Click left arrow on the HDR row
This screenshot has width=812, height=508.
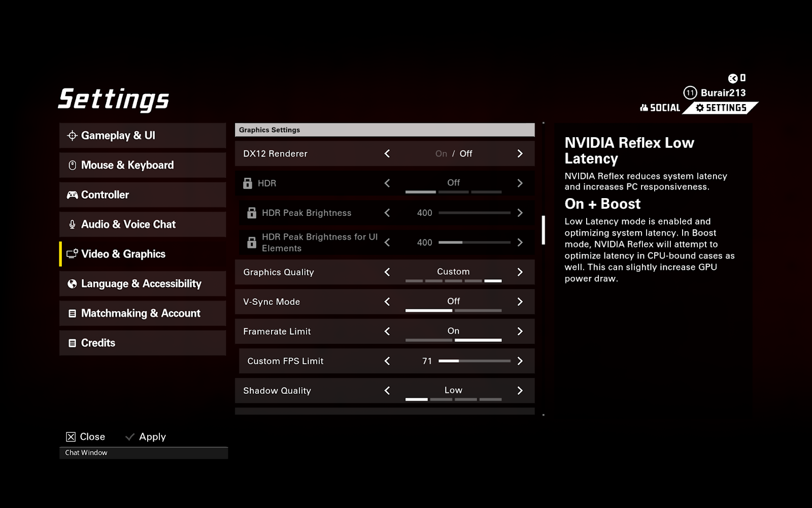pyautogui.click(x=387, y=183)
